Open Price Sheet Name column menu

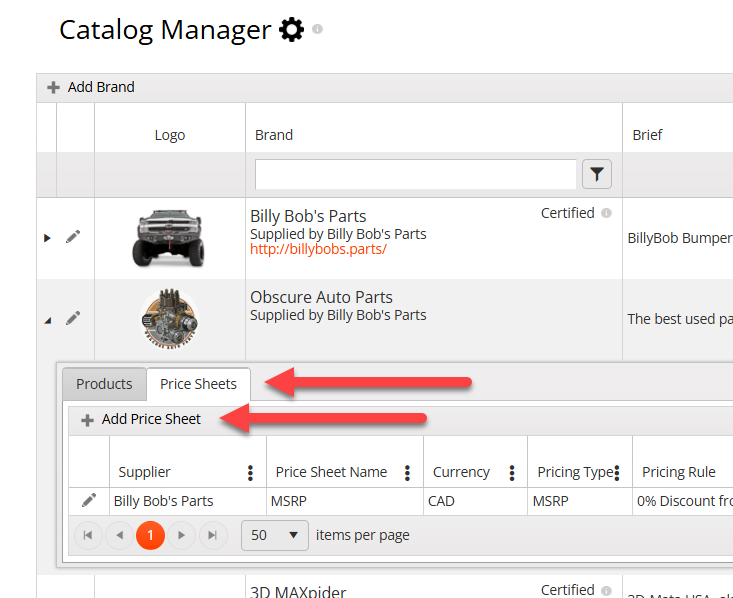(x=408, y=473)
